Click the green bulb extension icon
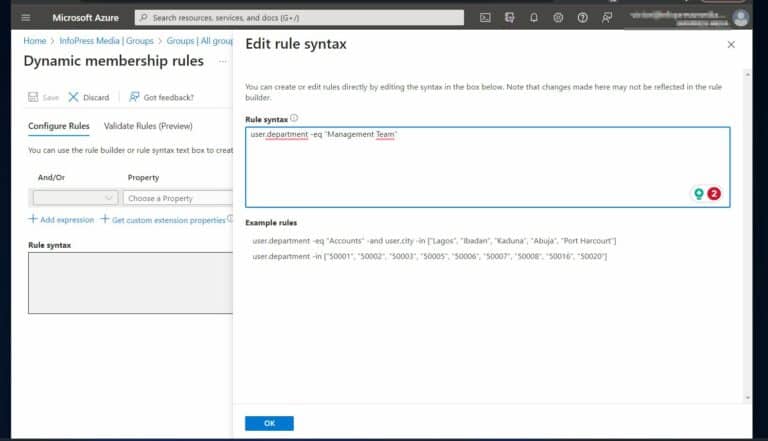Image resolution: width=768 pixels, height=441 pixels. point(699,194)
